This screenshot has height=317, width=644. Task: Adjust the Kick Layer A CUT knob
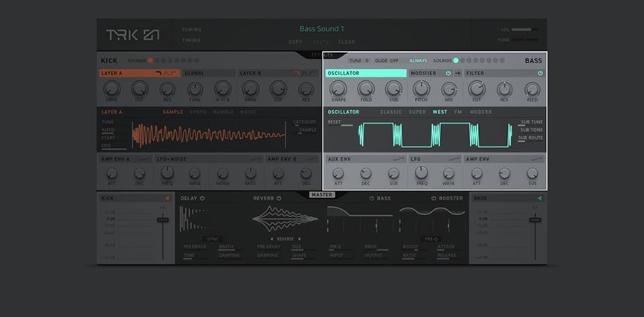tap(140, 89)
